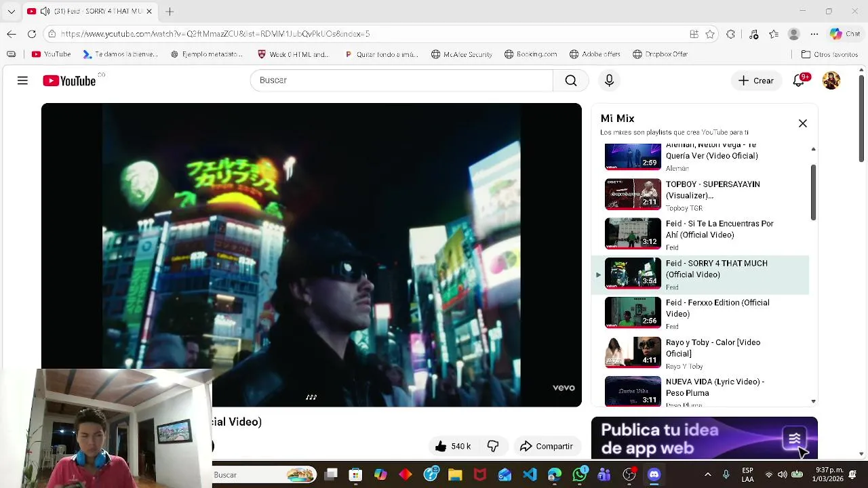The image size is (868, 488).
Task: View site information icon beside URL
Action: 52,34
